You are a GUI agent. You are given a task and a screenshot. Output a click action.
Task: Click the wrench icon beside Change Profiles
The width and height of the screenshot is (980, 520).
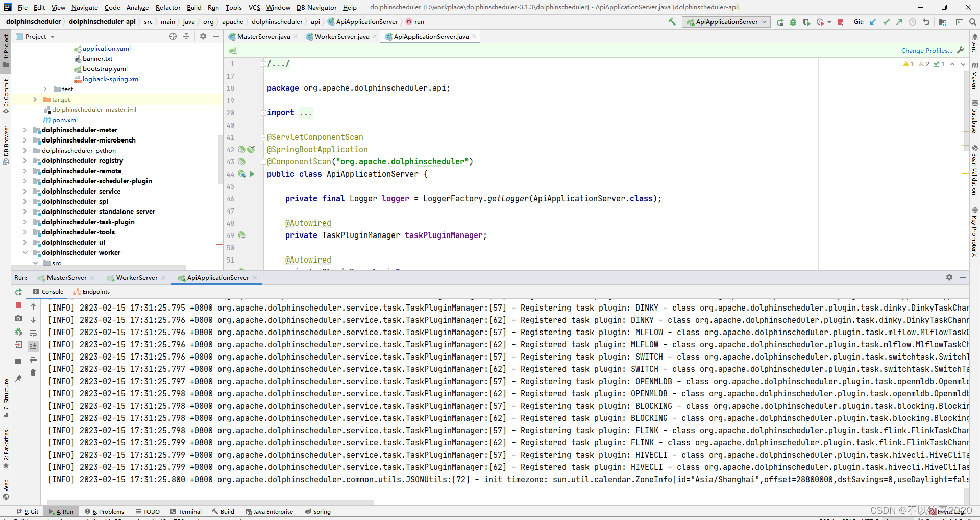point(961,50)
